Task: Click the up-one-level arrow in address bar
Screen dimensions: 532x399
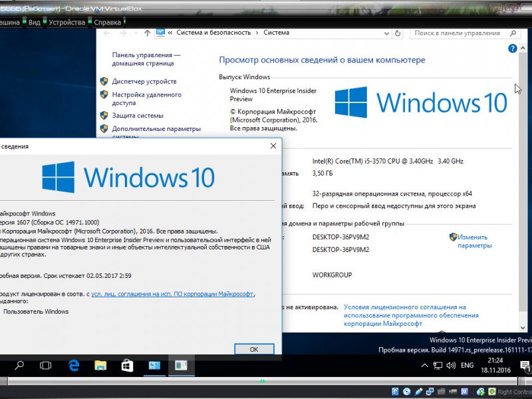Action: 147,33
